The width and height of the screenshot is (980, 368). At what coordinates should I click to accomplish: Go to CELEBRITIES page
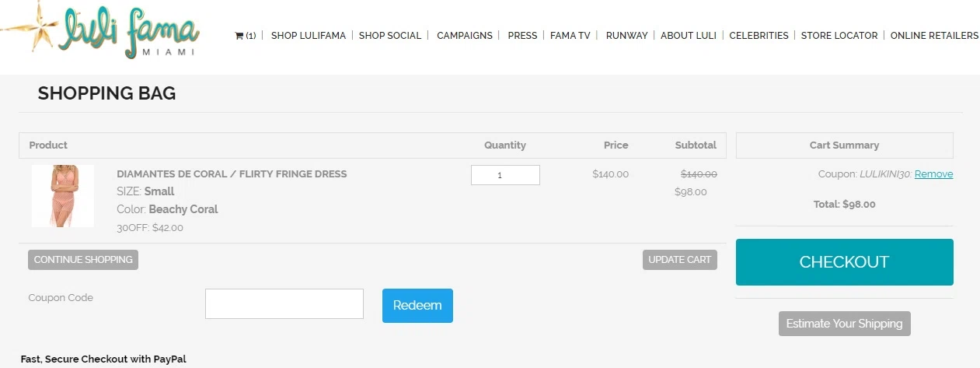click(x=759, y=36)
